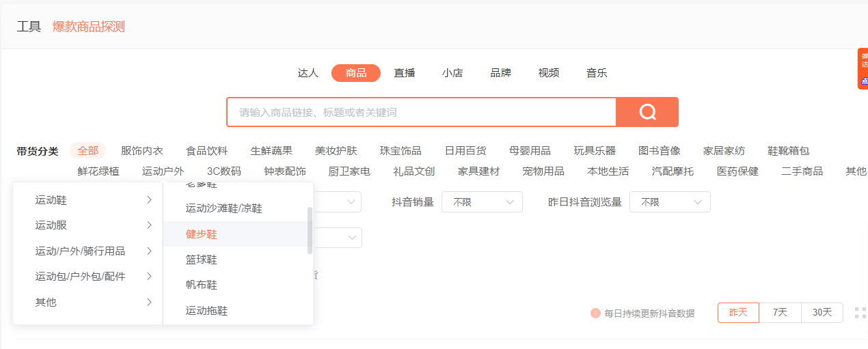Open the partly hidden dropdown left of 抖音销量
The height and width of the screenshot is (349, 868).
tap(338, 202)
